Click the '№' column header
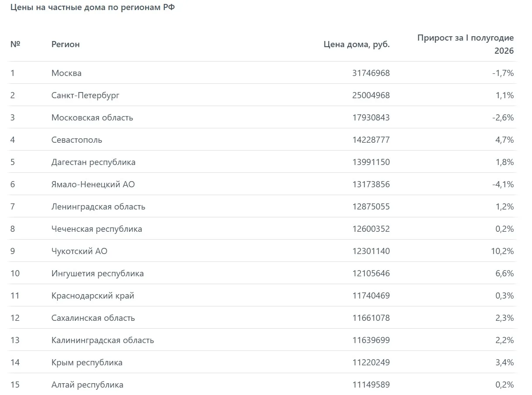The width and height of the screenshot is (532, 395). point(15,44)
